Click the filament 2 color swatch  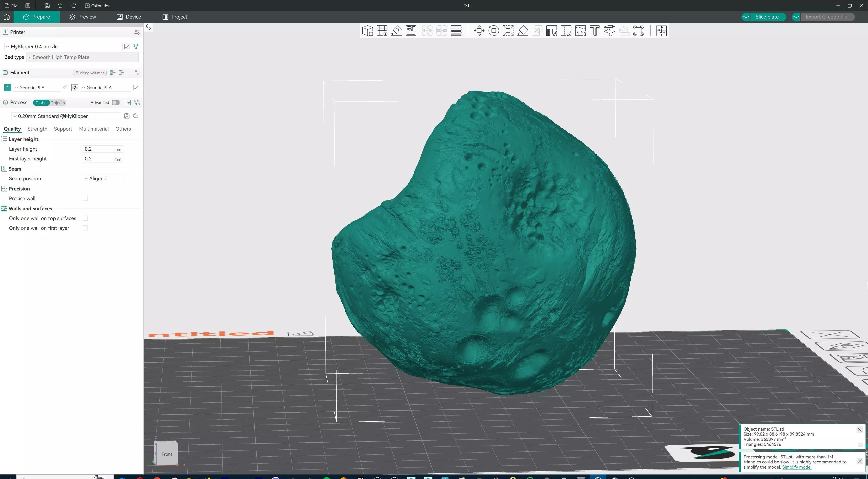coord(75,88)
